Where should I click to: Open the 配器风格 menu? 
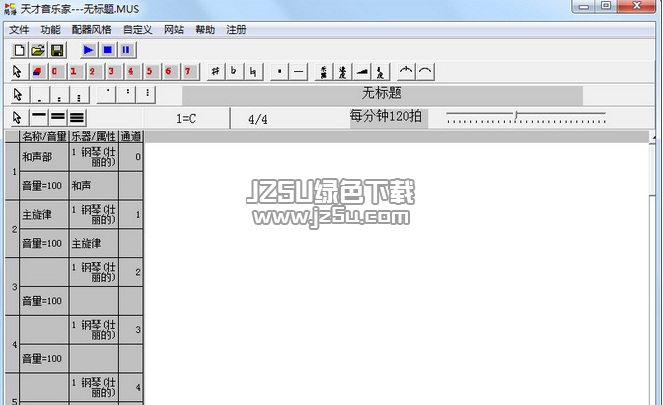tap(91, 30)
